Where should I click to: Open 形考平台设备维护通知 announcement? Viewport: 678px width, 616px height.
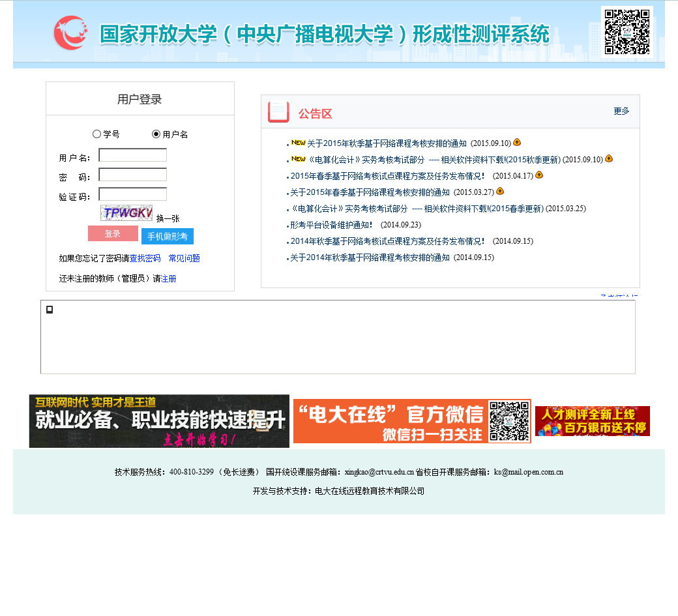click(x=331, y=225)
